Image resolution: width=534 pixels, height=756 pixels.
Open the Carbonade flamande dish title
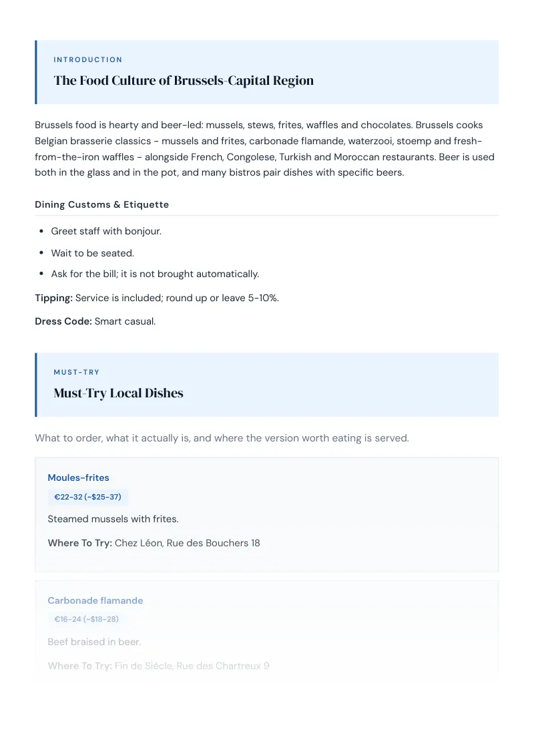pos(95,601)
